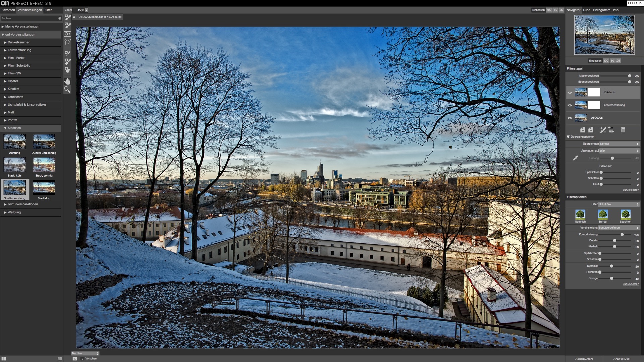Screen dimensions: 644x362
Task: Open the Filter HDR-Look dropdown
Action: (x=619, y=204)
